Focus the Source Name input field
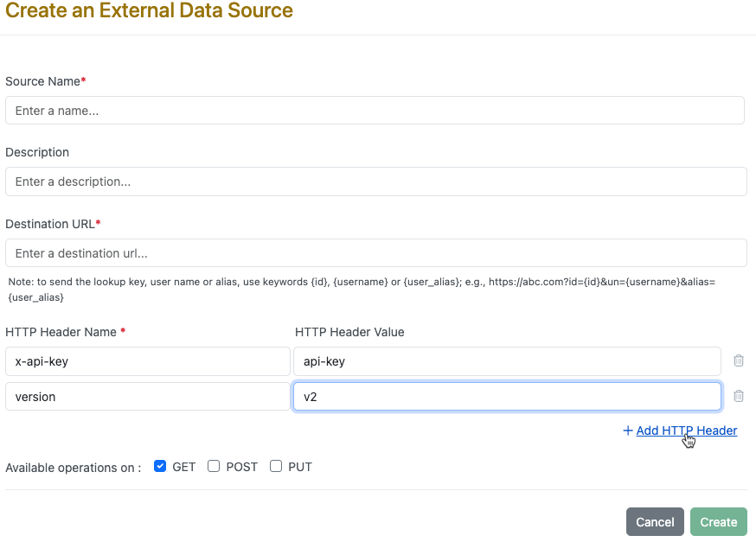Screen dimensions: 756x542 (375, 111)
